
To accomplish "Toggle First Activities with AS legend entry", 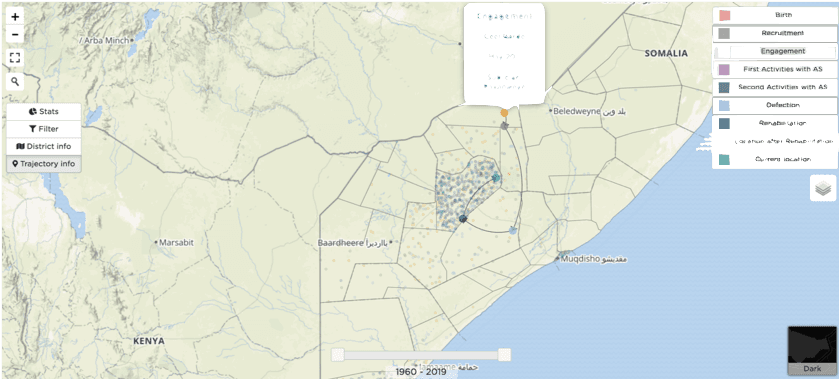I will click(x=774, y=69).
